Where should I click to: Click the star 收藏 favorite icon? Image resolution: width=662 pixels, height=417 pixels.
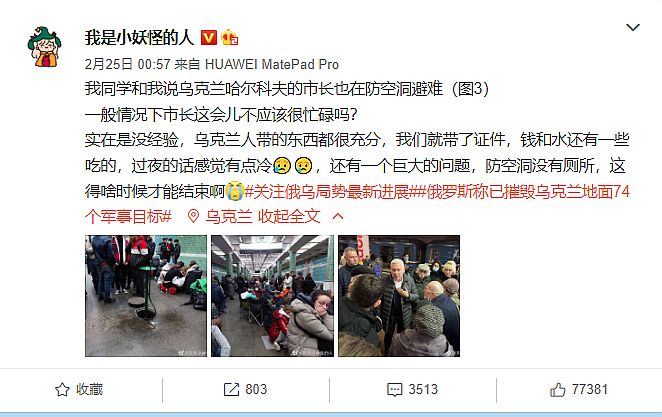coord(62,390)
